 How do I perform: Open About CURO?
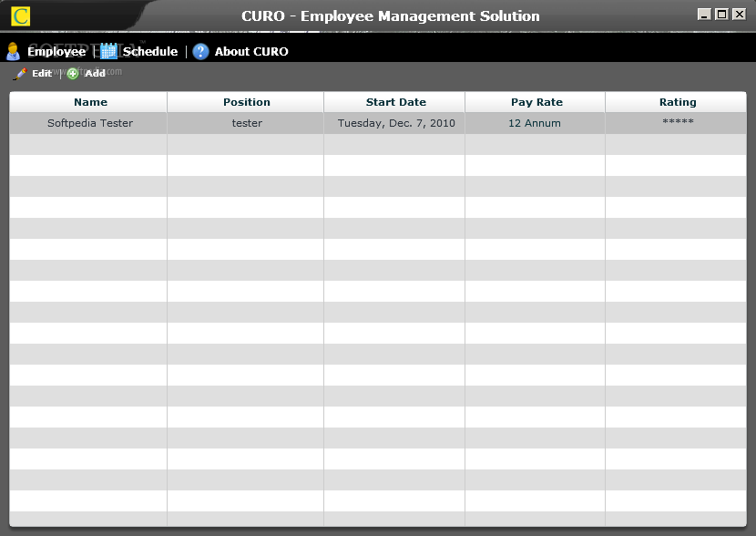(x=251, y=51)
